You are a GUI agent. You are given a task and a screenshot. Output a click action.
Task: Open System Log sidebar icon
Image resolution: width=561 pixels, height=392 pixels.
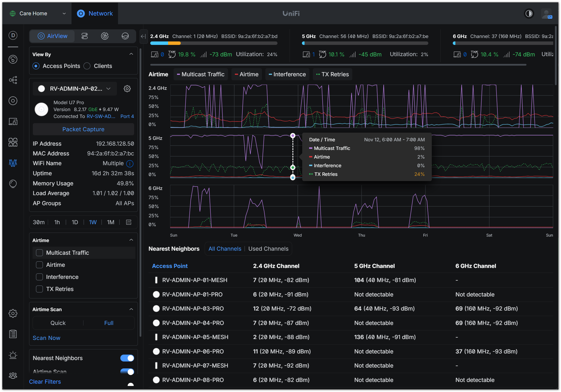click(x=13, y=334)
